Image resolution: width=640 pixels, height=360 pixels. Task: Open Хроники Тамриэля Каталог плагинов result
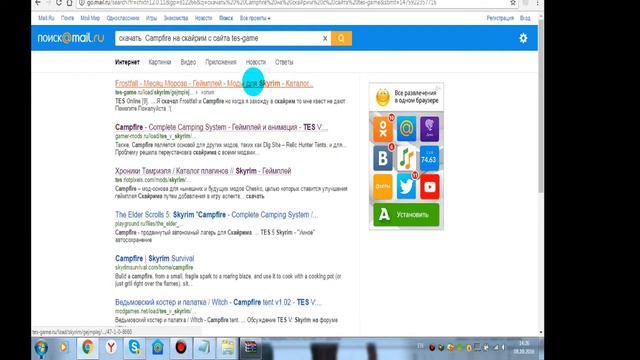point(203,171)
